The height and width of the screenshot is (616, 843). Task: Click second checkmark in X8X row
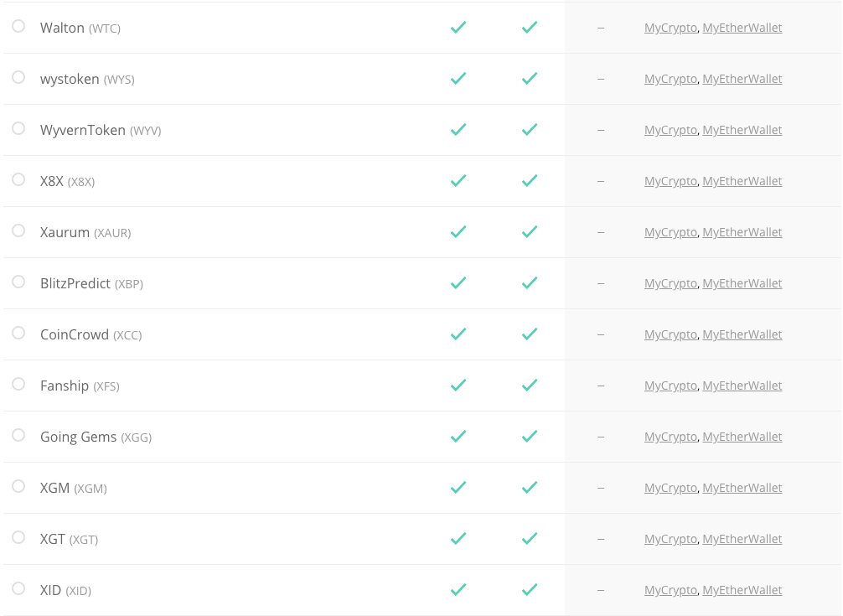coord(530,180)
